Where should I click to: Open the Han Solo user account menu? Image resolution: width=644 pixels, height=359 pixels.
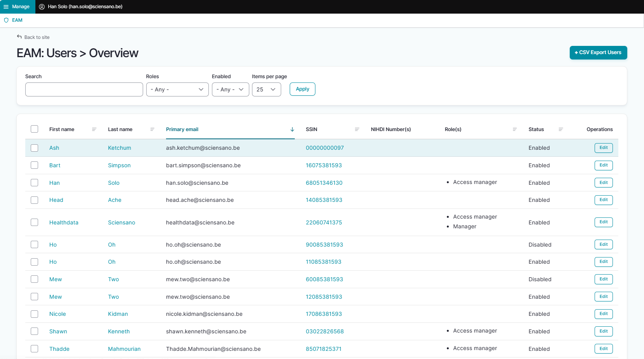81,7
